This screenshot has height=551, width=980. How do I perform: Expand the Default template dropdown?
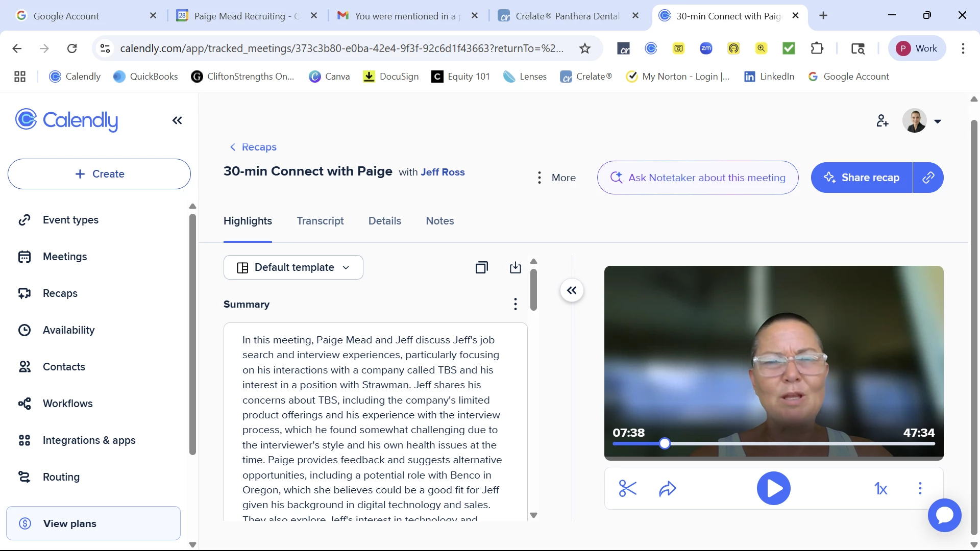click(x=293, y=267)
